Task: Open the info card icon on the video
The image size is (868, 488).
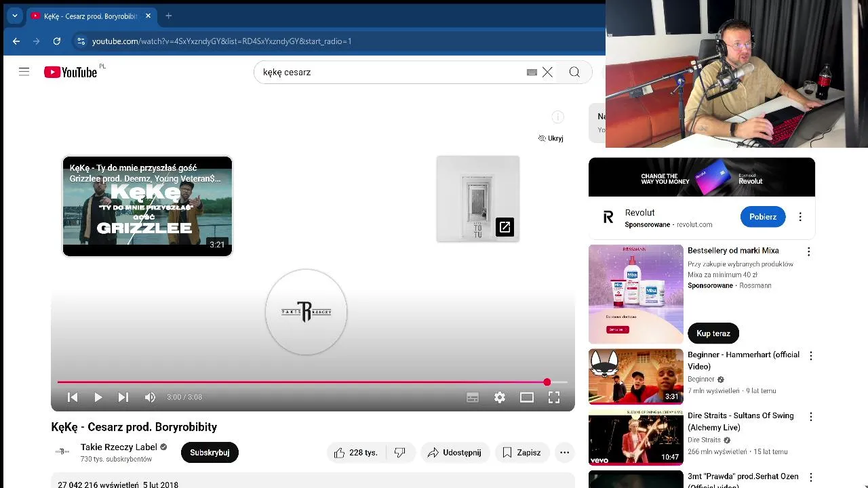Action: click(557, 117)
